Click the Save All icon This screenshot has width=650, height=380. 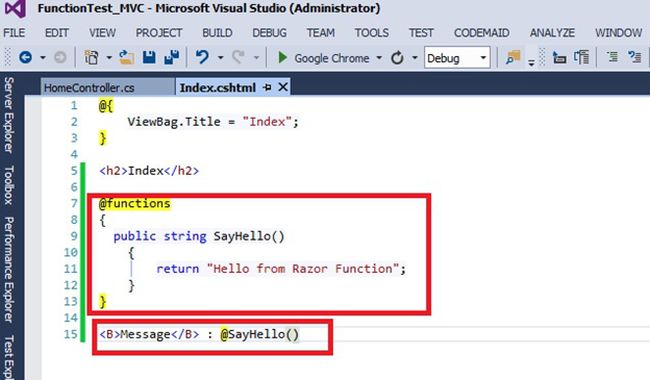click(171, 57)
